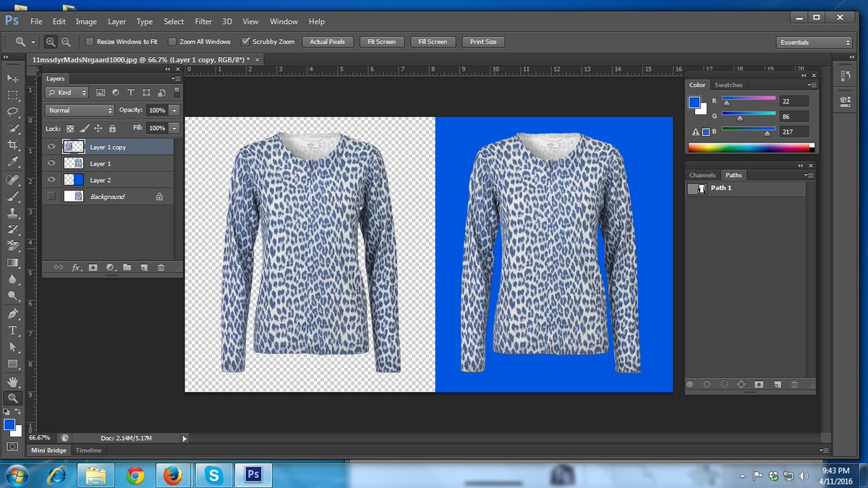Screen dimensions: 868x488
Task: Click the Print Size button
Action: (482, 41)
